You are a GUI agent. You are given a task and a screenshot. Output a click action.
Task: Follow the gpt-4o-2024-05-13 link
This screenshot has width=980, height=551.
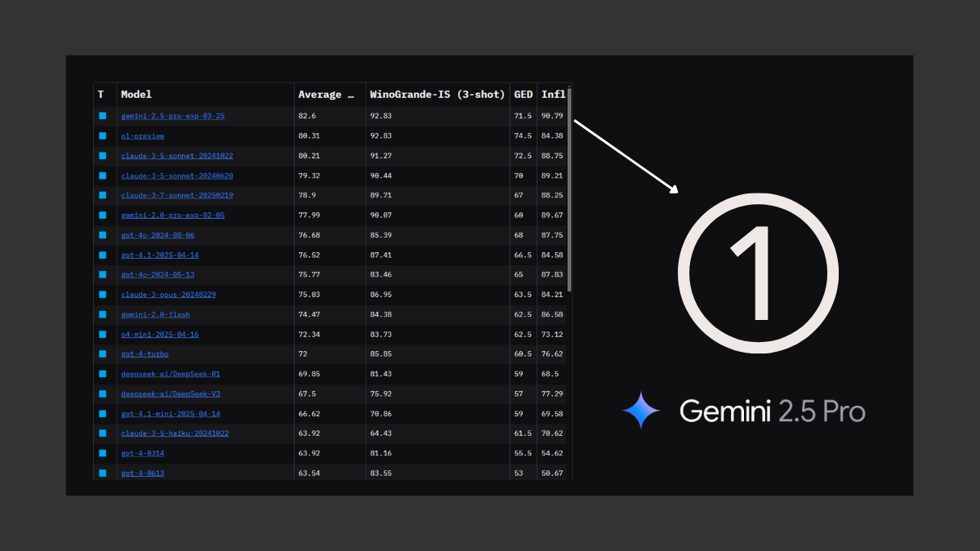158,274
